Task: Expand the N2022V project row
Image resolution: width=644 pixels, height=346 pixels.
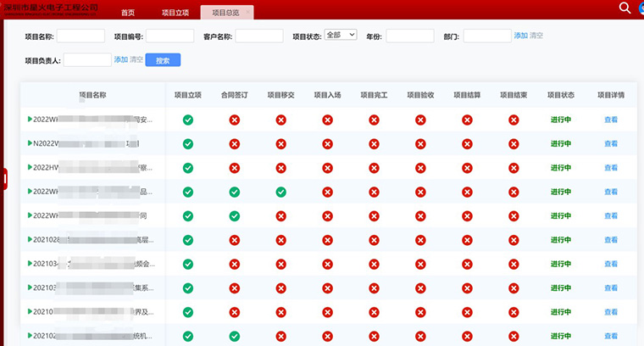Action: pos(30,143)
